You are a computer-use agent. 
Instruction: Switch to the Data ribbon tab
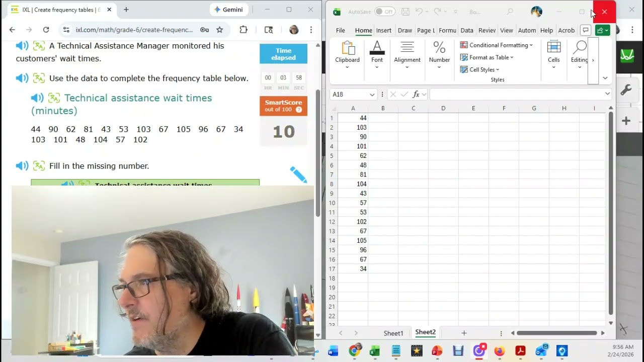tap(467, 30)
